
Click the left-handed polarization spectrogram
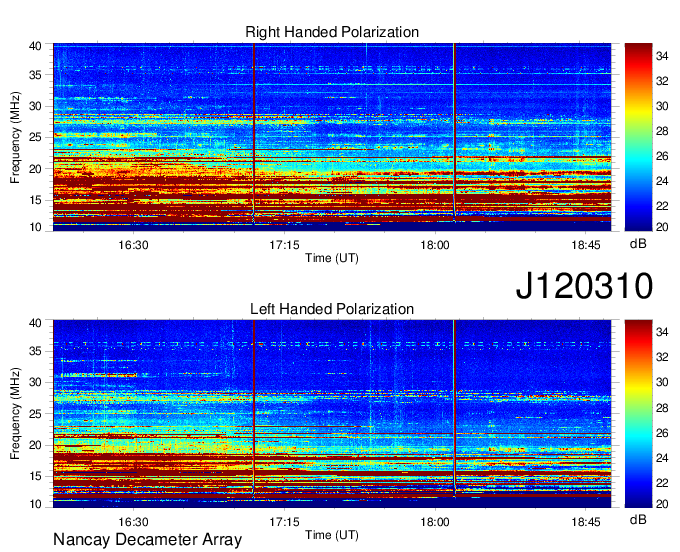pos(332,414)
